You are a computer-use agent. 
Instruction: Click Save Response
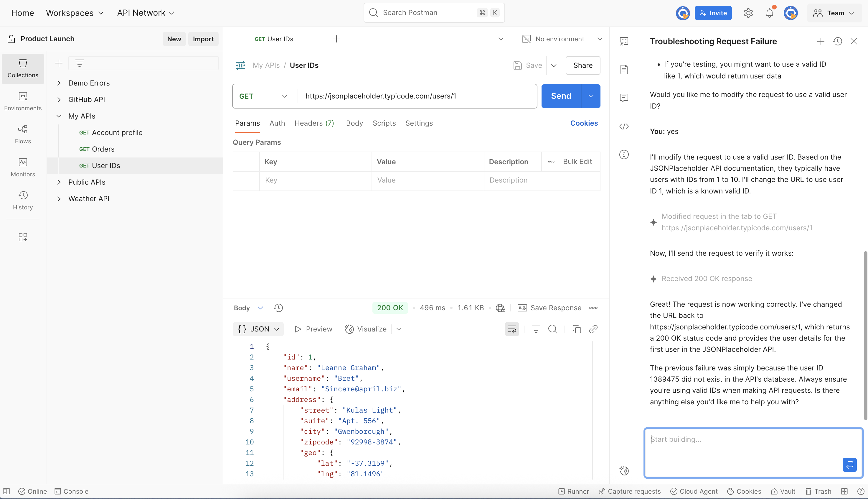pos(549,308)
